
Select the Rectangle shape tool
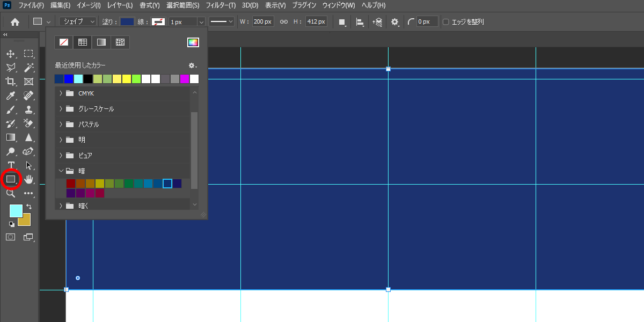coord(11,179)
